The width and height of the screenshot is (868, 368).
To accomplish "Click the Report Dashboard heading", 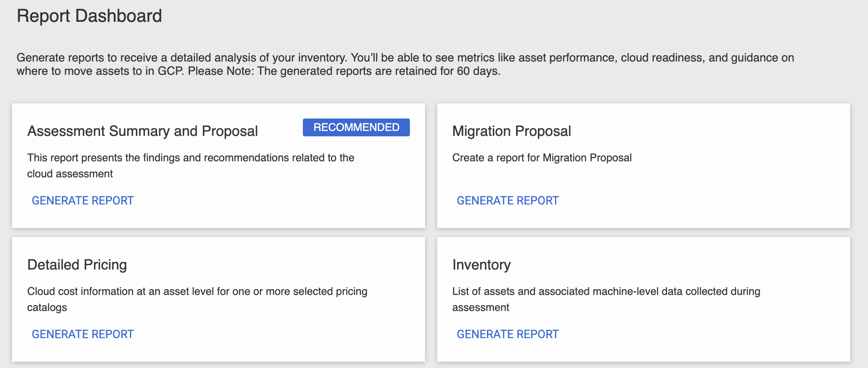I will click(x=89, y=16).
